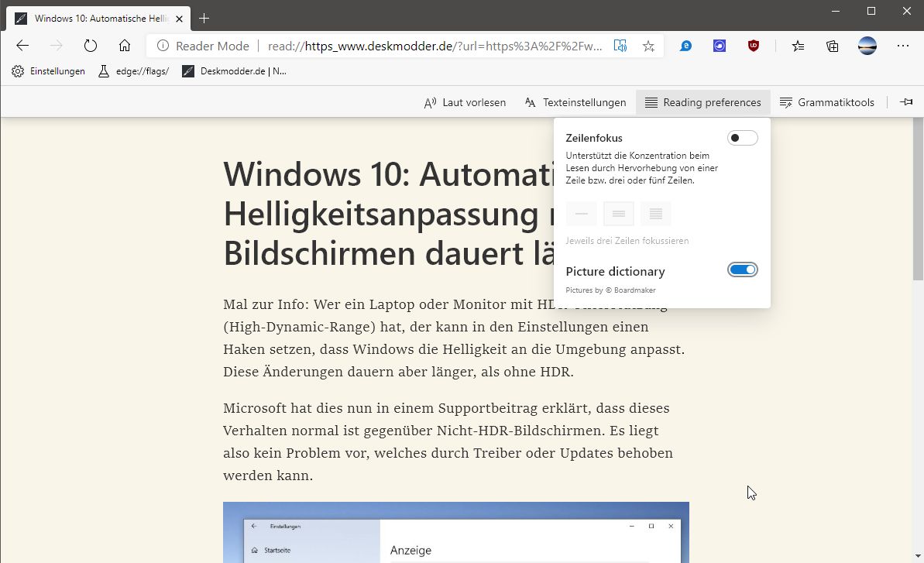Close the Windows 10 Automatische tab

(x=179, y=19)
